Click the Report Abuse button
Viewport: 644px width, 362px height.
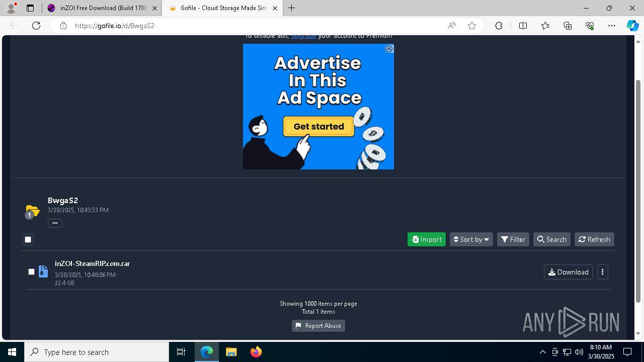point(318,326)
